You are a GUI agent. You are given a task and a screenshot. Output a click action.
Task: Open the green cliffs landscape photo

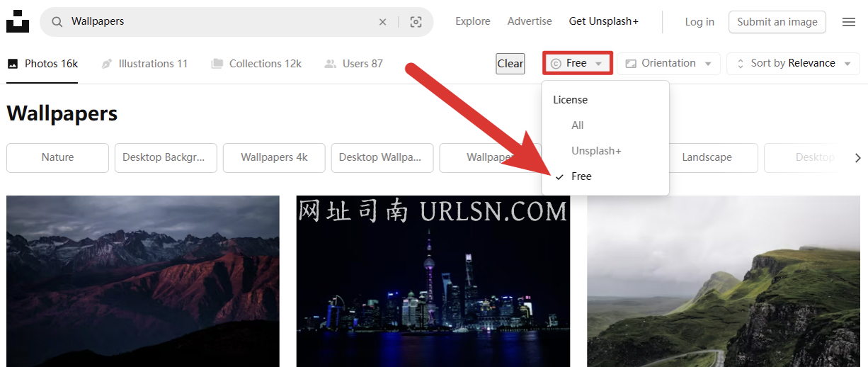click(x=723, y=281)
